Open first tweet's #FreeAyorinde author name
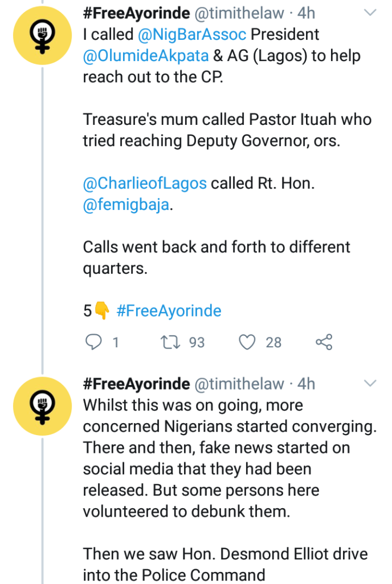This screenshot has height=584, width=392. 136,13
